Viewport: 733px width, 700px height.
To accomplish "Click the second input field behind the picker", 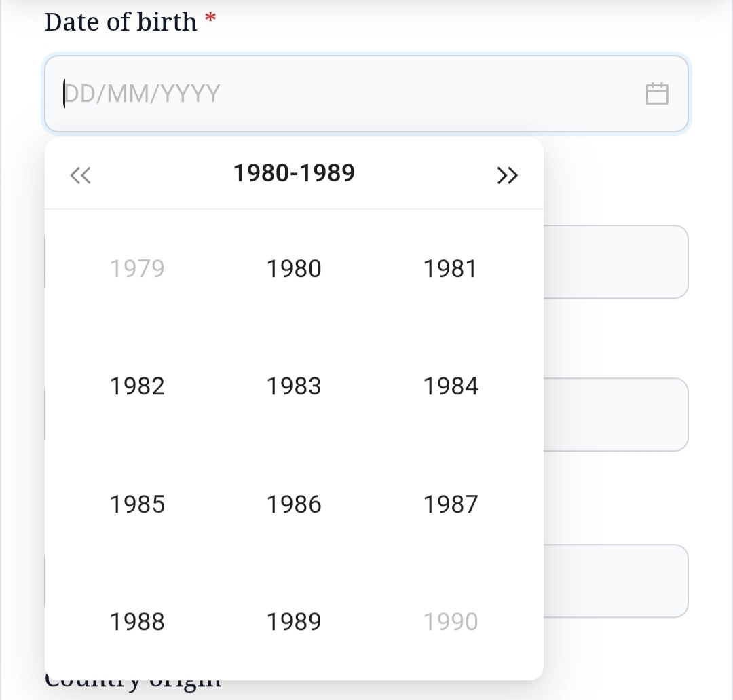I will (x=616, y=415).
